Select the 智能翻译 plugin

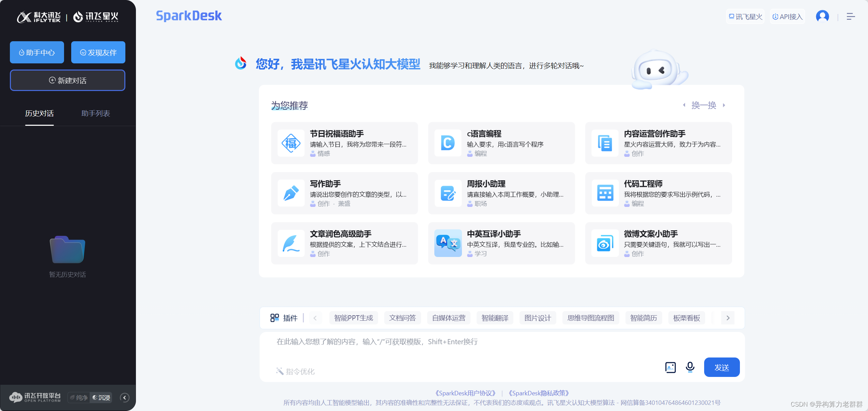click(x=495, y=318)
